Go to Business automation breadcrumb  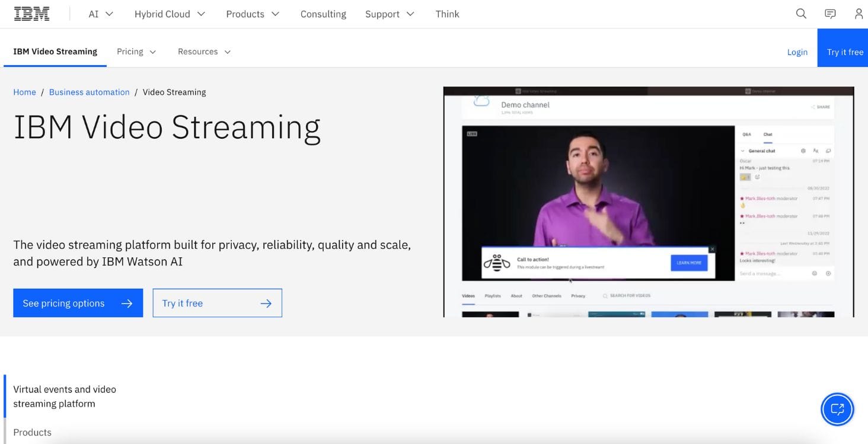[89, 92]
